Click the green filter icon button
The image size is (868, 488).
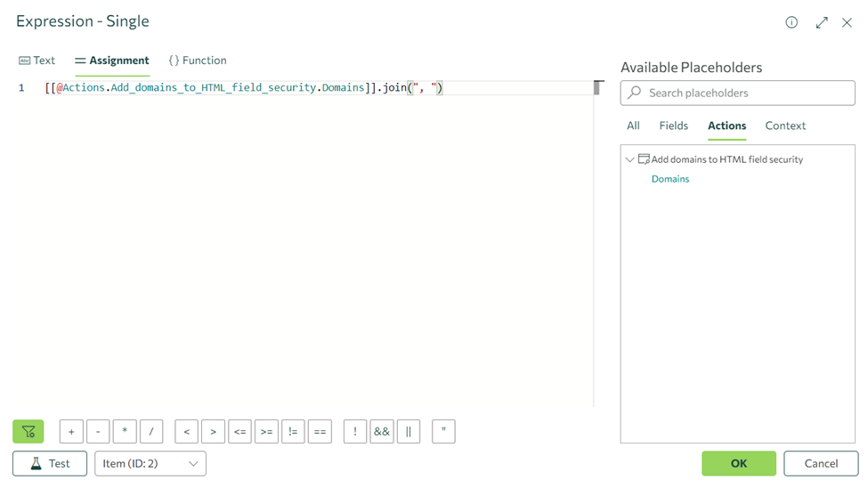coord(28,432)
